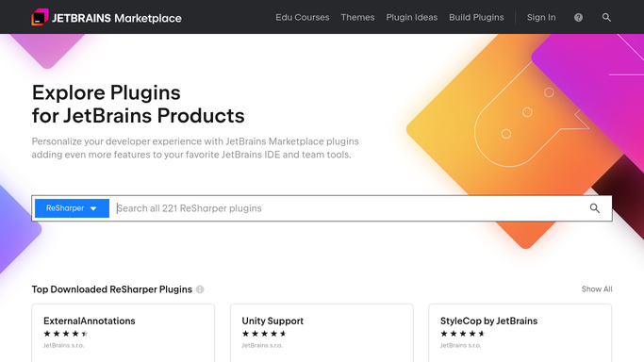Navigate to Build Plugins
Screen dimensions: 644x362
(x=476, y=18)
